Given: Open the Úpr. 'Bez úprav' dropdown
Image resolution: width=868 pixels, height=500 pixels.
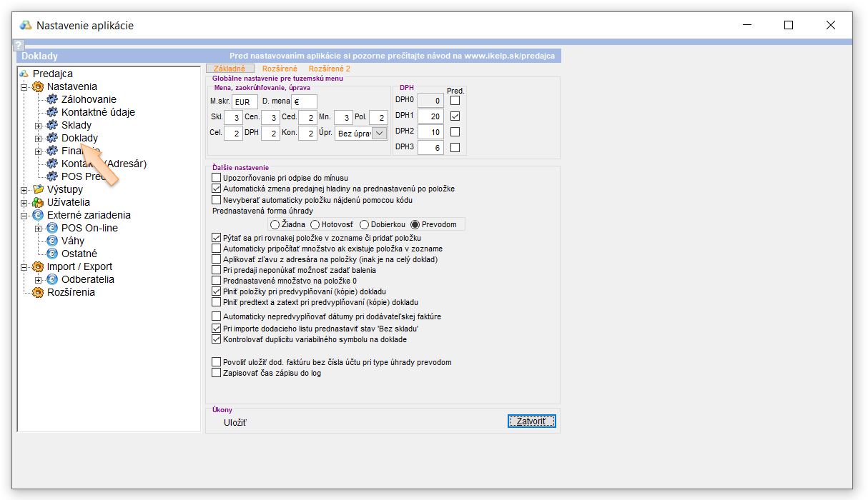Looking at the screenshot, I should [x=380, y=133].
